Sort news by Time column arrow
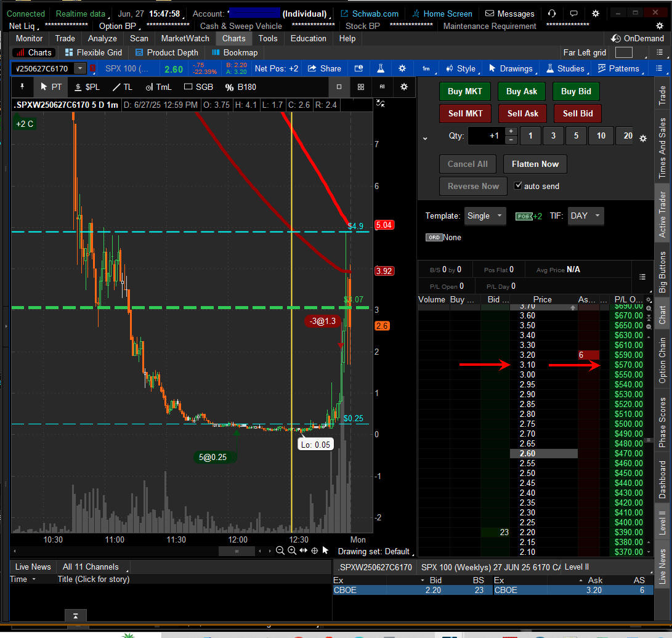The image size is (672, 638). 34,579
